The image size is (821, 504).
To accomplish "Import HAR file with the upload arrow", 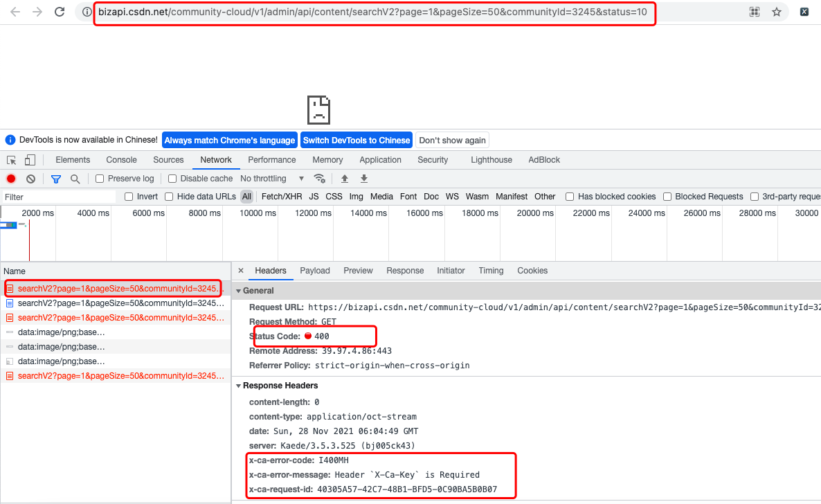I will click(345, 179).
